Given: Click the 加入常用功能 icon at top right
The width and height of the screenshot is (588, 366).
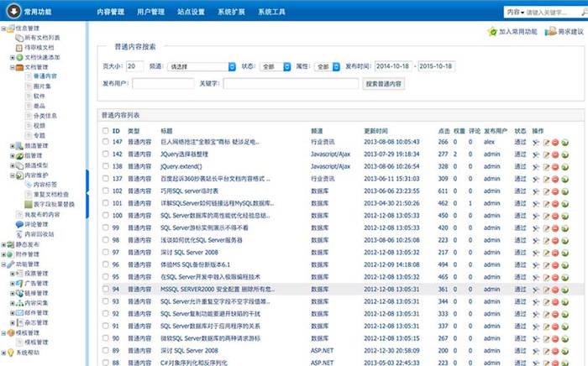Looking at the screenshot, I should (491, 31).
